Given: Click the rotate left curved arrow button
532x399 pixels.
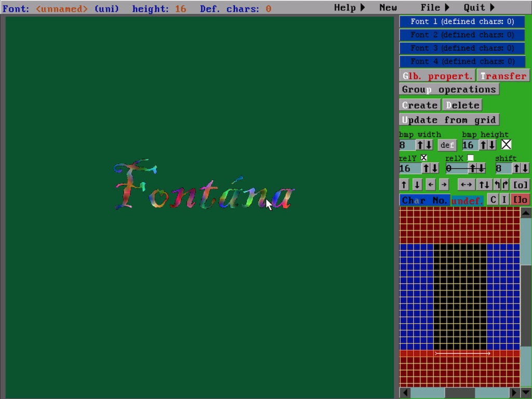Looking at the screenshot, I should tap(497, 184).
